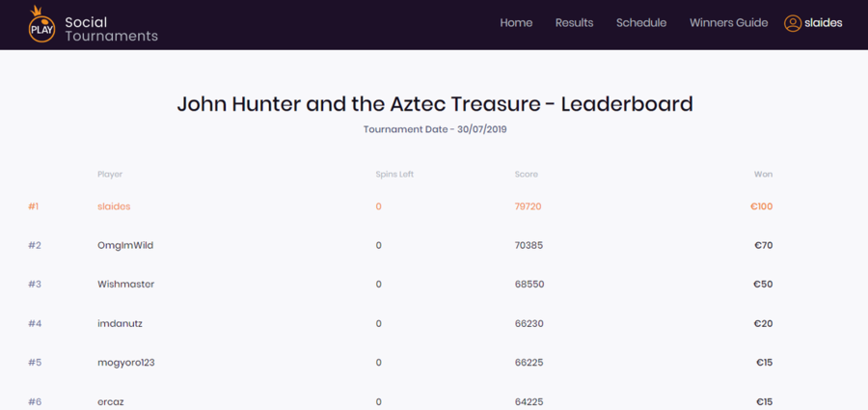Click player imdanutz in rank four
Image resolution: width=868 pixels, height=410 pixels.
click(120, 324)
